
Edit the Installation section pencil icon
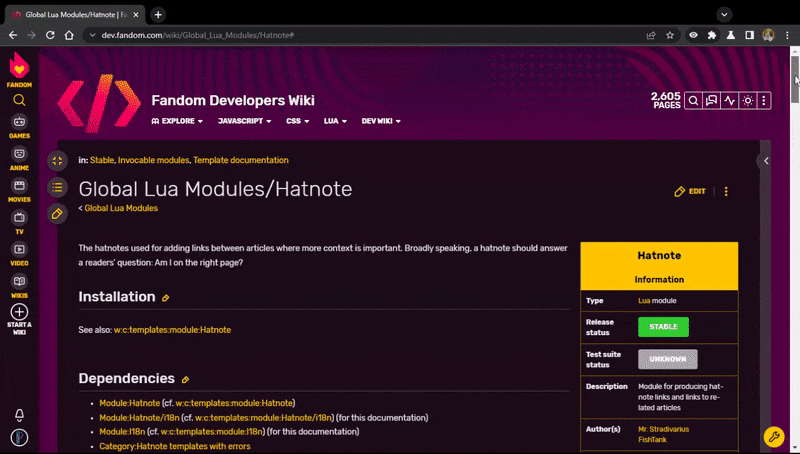pos(165,298)
